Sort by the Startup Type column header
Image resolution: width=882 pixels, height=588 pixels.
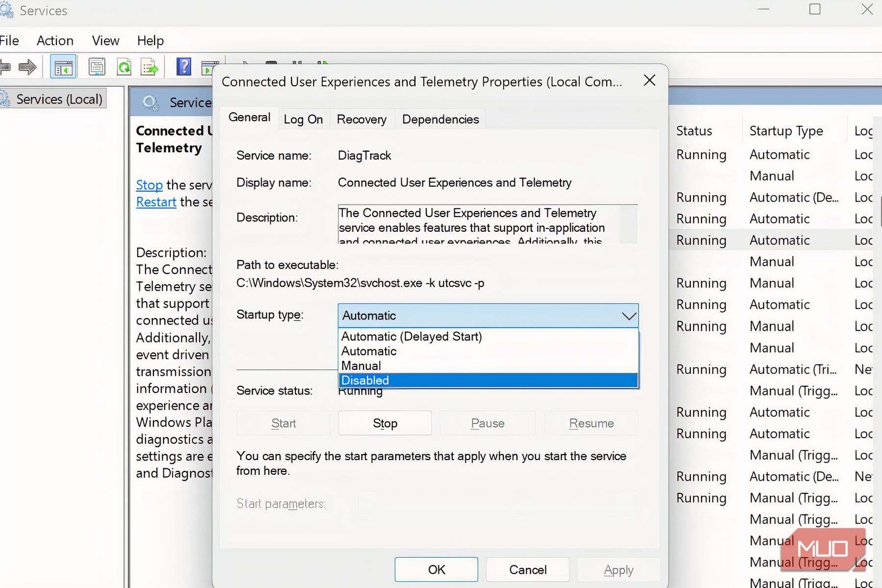(x=786, y=131)
